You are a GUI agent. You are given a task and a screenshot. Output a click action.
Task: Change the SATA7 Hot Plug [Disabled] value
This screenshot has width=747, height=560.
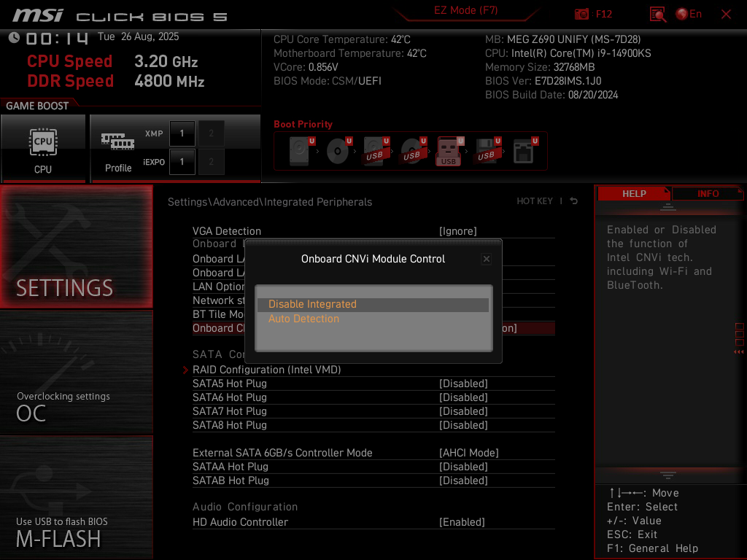point(463,411)
